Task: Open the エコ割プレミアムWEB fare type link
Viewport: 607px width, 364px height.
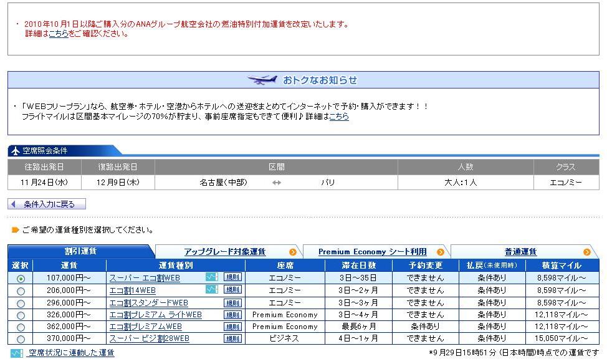Action: 145,327
